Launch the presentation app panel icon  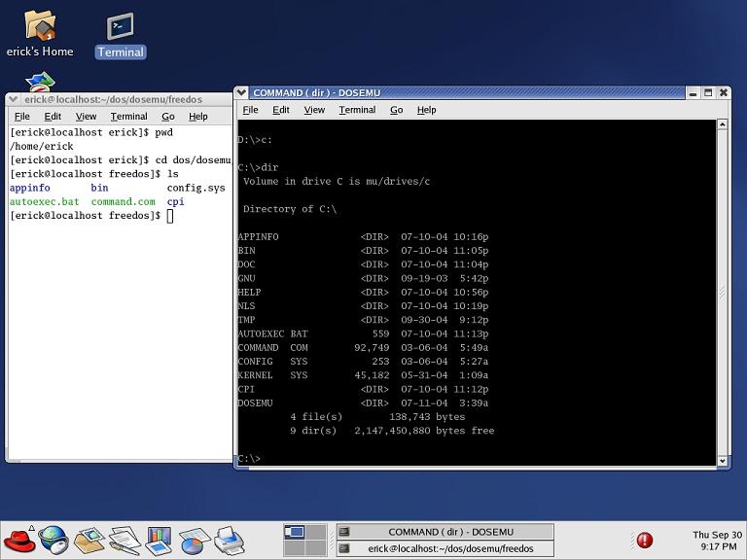coord(159,541)
